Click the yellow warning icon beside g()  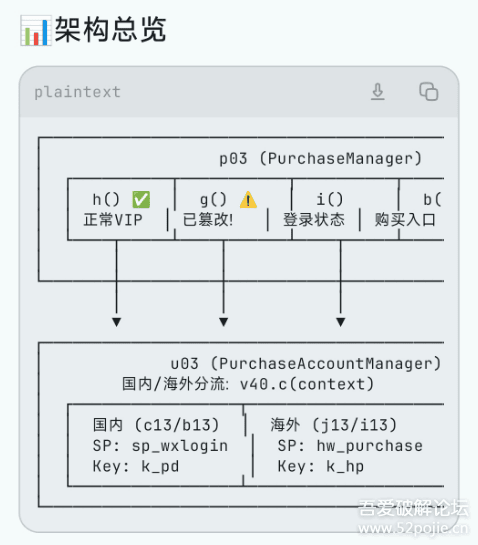(x=248, y=200)
